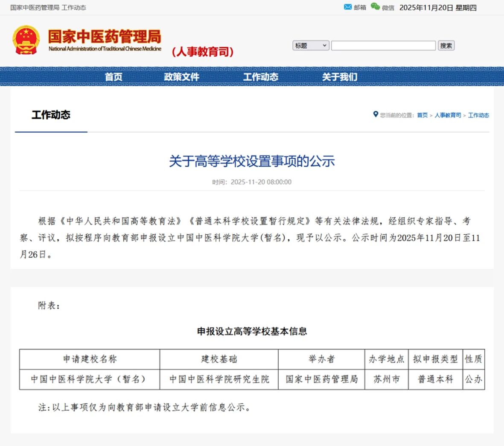
Task: Select 工作动态 in the blue navigation bar
Action: pyautogui.click(x=260, y=77)
